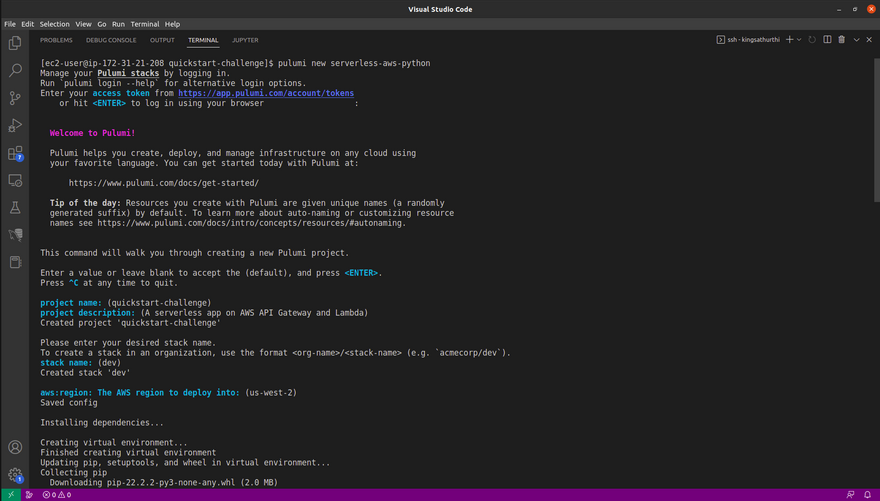Click 'Saved config' line
Image resolution: width=880 pixels, height=501 pixels.
pyautogui.click(x=68, y=403)
